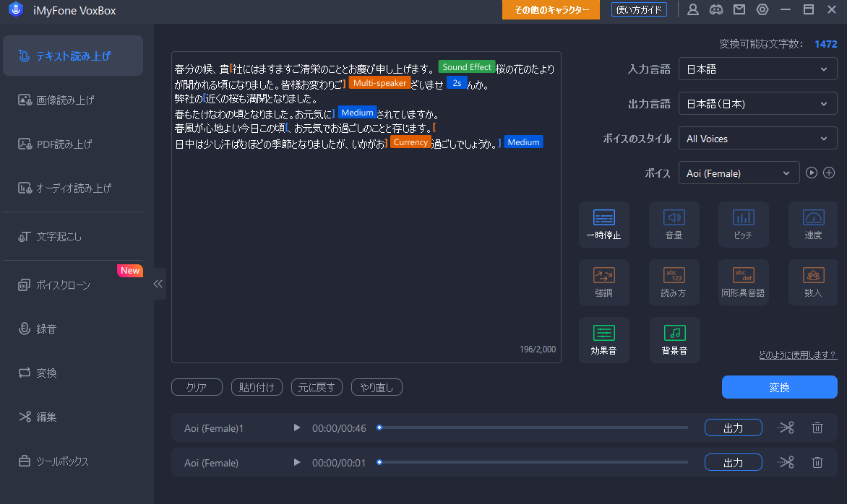The height and width of the screenshot is (504, 847).
Task: Seek in Aoi (Female) 00:01 progress bar
Action: point(533,462)
